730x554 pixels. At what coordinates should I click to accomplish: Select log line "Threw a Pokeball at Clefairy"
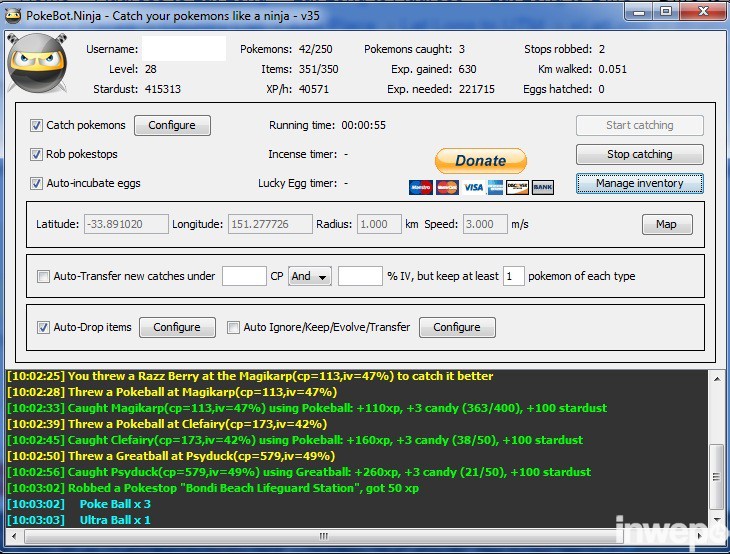click(167, 424)
